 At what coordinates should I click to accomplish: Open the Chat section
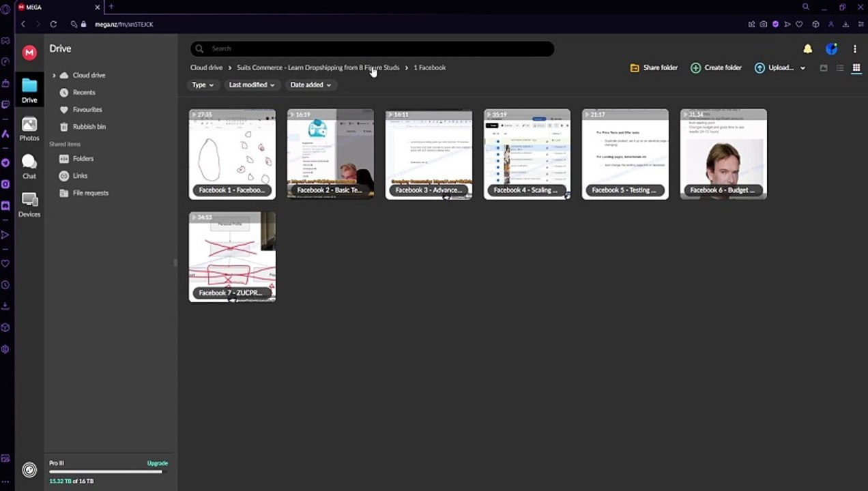pos(29,166)
